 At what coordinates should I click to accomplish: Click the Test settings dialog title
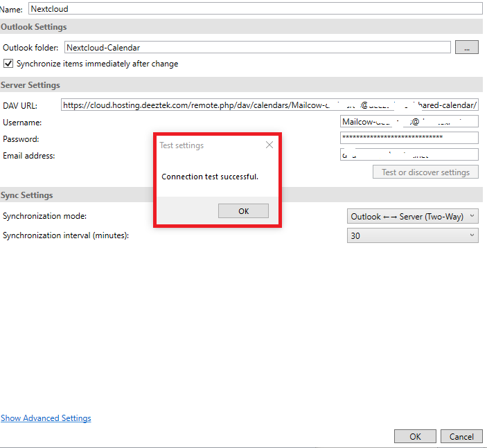181,145
